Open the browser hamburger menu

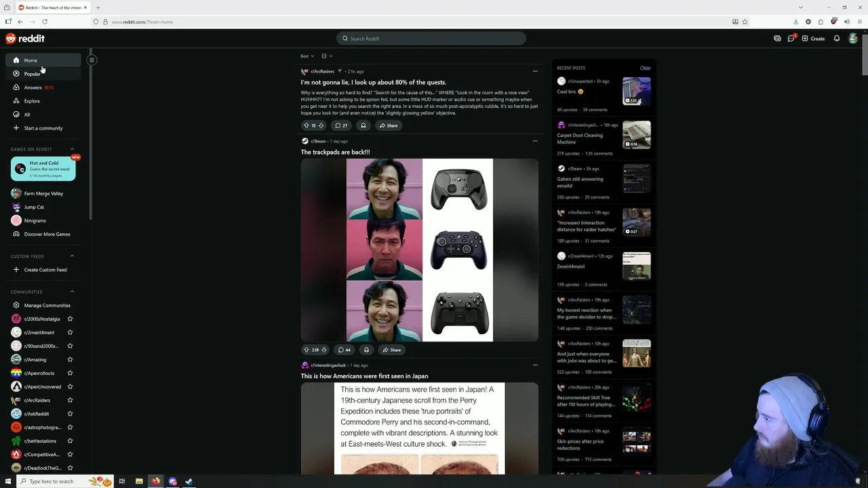859,22
